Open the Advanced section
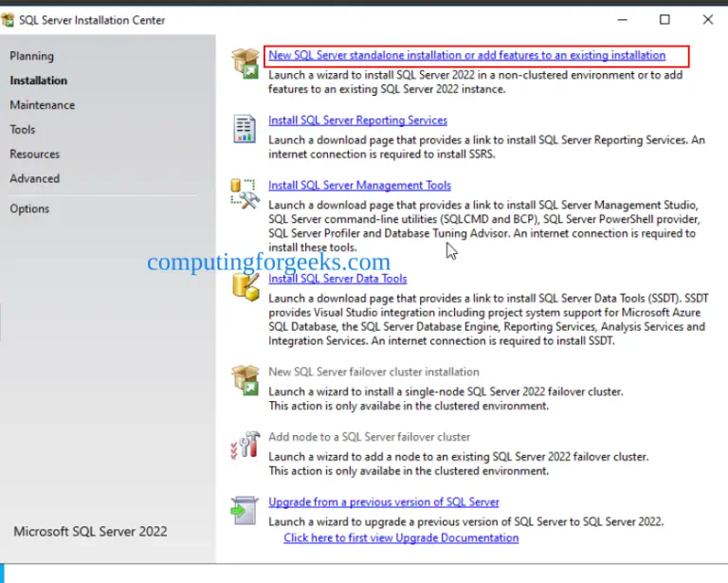The width and height of the screenshot is (728, 583). (34, 179)
